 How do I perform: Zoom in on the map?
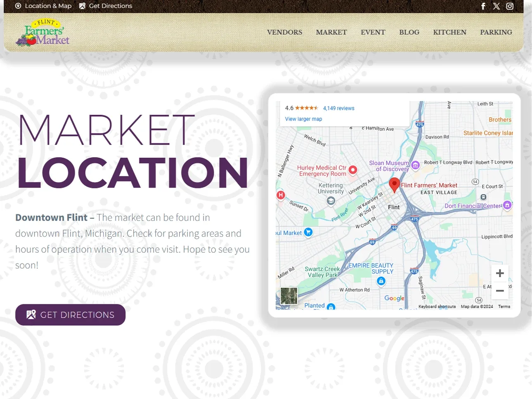coord(500,273)
